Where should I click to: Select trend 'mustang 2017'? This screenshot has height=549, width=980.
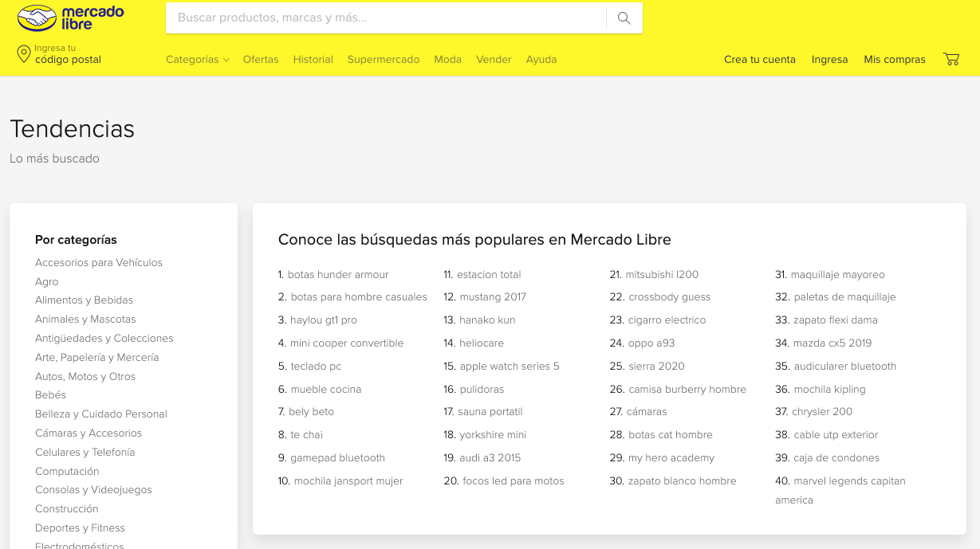tap(493, 297)
